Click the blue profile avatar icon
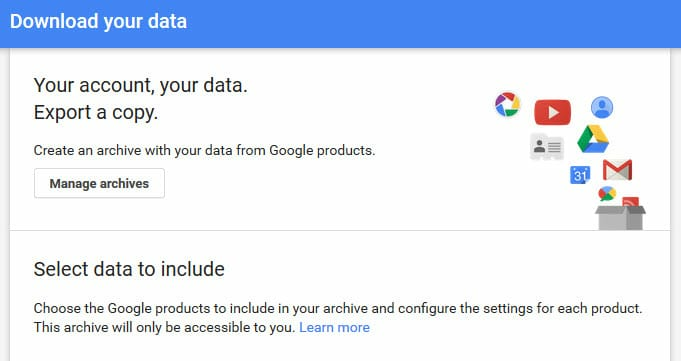 602,107
